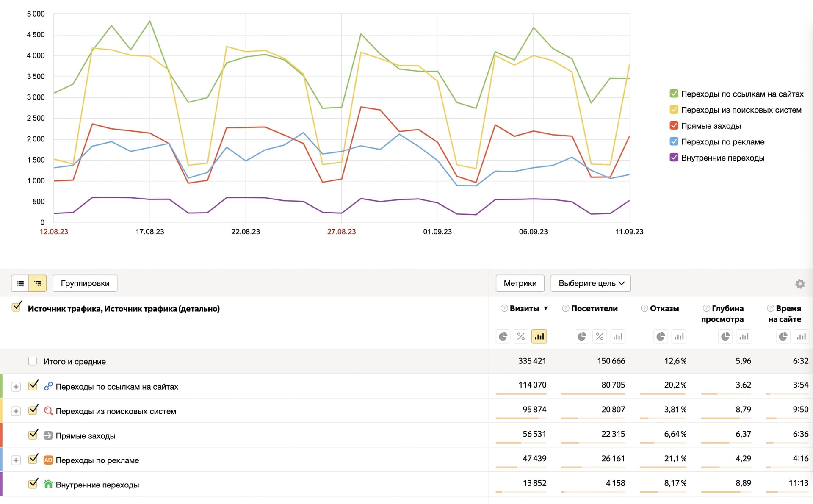The width and height of the screenshot is (813, 504).
Task: Show pie chart for Отказы column
Action: (x=661, y=337)
